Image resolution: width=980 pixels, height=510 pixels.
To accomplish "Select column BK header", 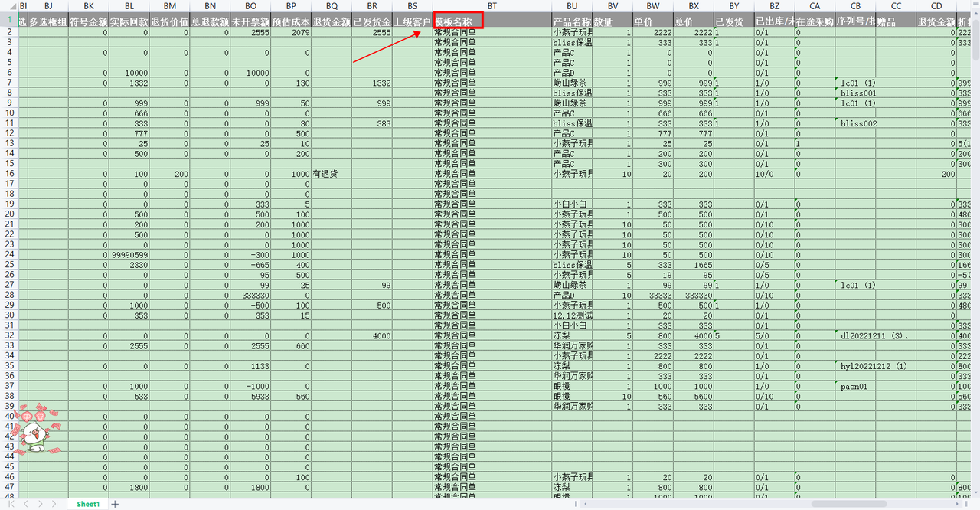I will coord(88,6).
